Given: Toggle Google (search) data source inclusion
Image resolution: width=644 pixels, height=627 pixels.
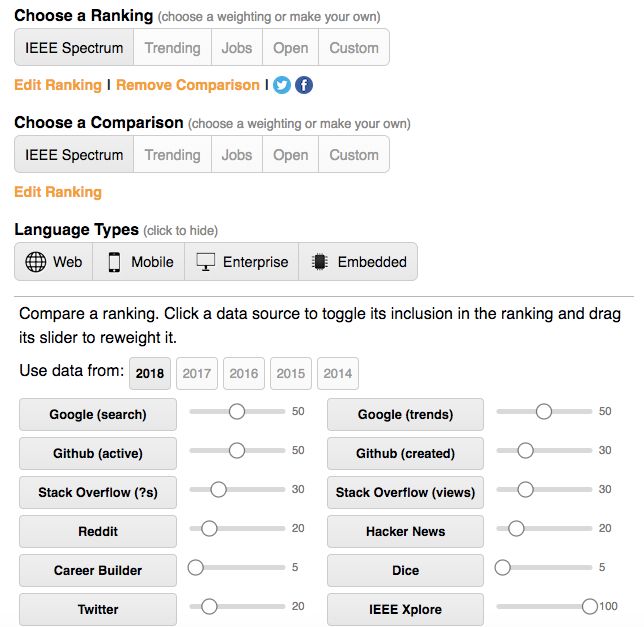Looking at the screenshot, I should click(98, 414).
